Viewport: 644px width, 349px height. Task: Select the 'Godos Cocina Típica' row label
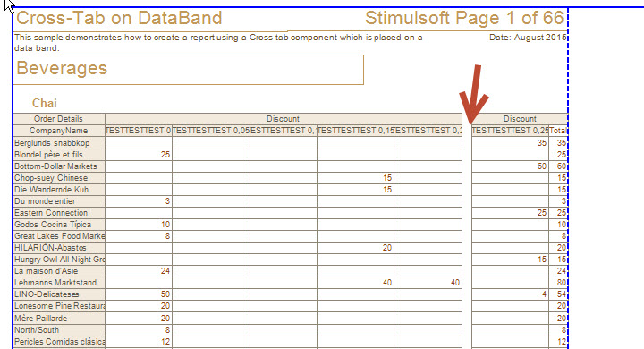point(59,225)
